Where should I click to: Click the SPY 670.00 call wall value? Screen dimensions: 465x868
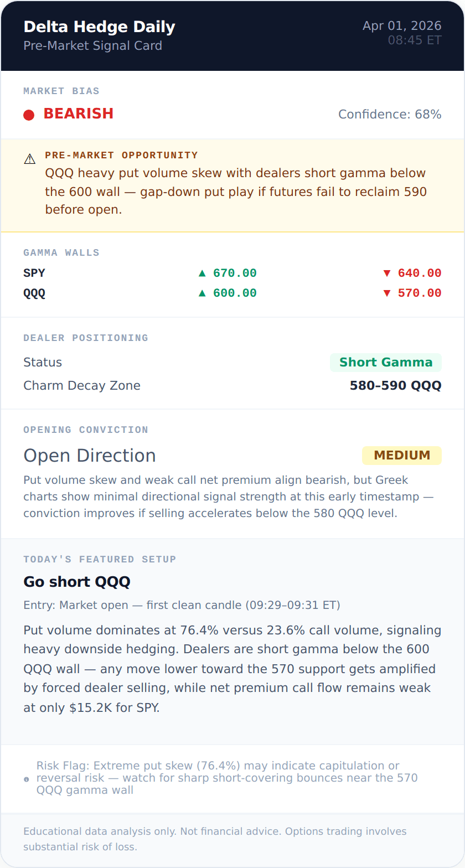[x=235, y=273]
